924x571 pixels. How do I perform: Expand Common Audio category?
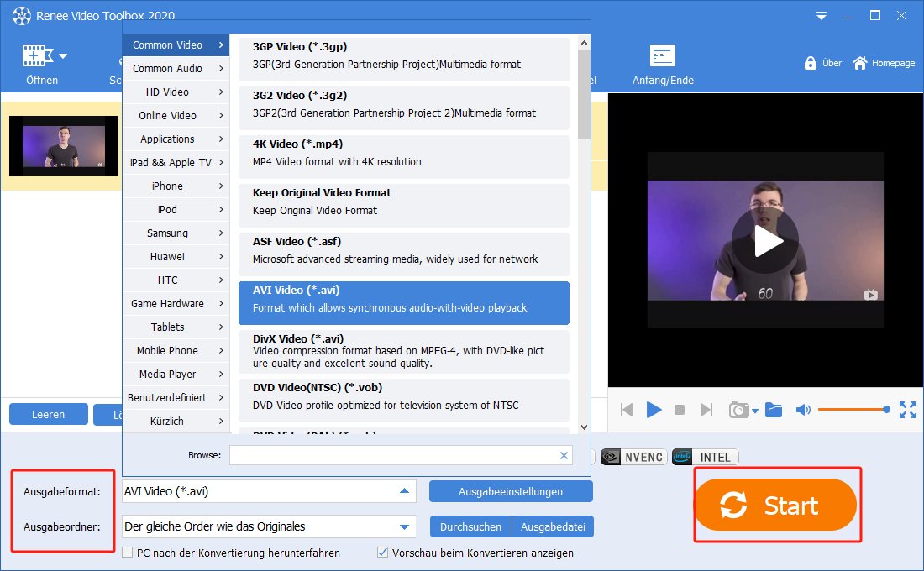pyautogui.click(x=176, y=68)
